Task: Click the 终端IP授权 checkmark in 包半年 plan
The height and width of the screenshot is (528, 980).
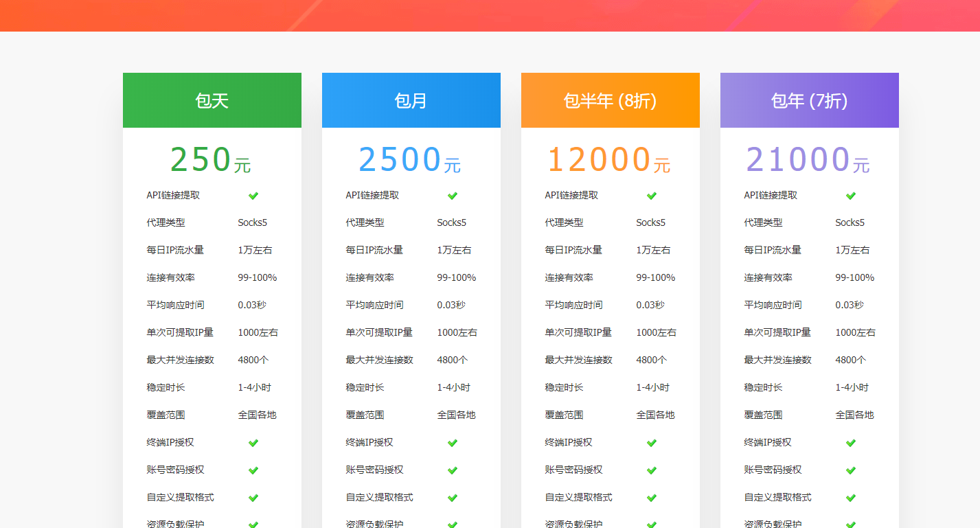Action: [652, 443]
